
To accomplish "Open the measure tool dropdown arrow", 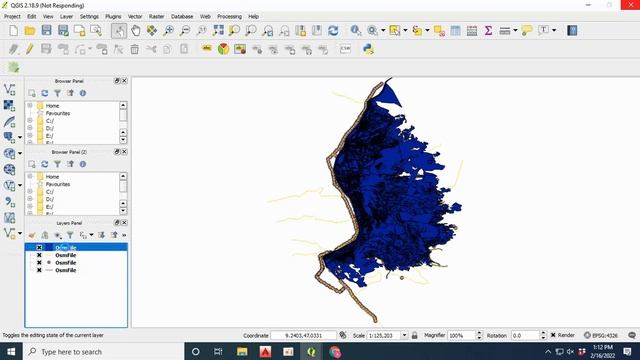I will click(x=515, y=31).
